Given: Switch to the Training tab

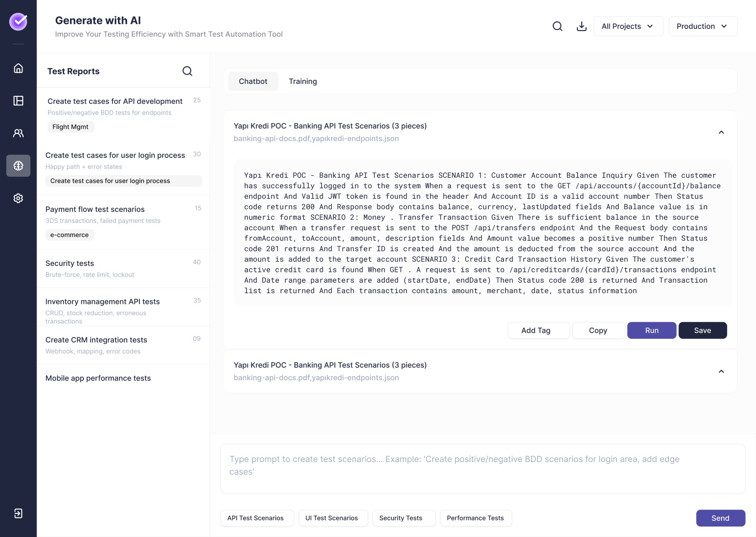Looking at the screenshot, I should coord(303,81).
